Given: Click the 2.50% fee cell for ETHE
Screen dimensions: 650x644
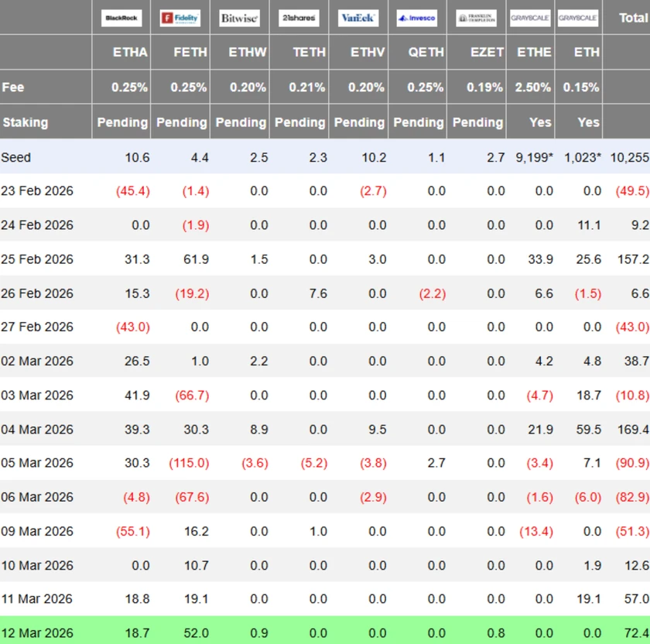Looking at the screenshot, I should pos(533,87).
